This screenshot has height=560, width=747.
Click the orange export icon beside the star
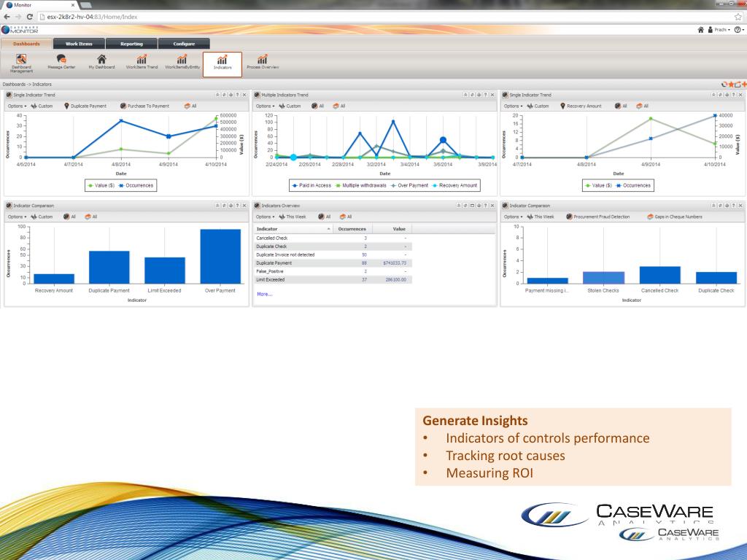coord(738,85)
